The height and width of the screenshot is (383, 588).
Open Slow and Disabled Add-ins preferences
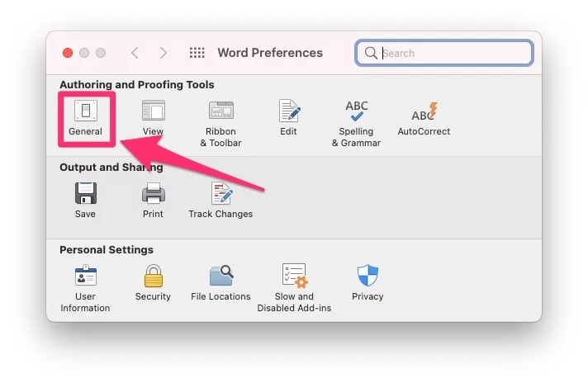point(294,288)
